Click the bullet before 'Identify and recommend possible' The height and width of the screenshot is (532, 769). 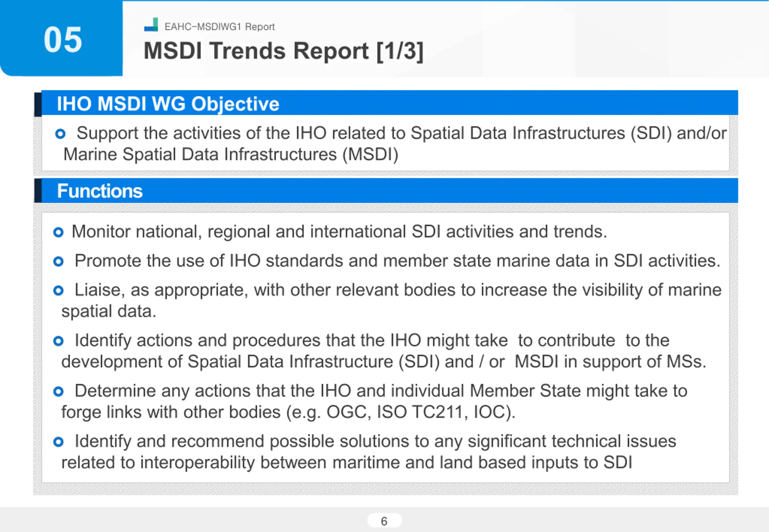(58, 442)
